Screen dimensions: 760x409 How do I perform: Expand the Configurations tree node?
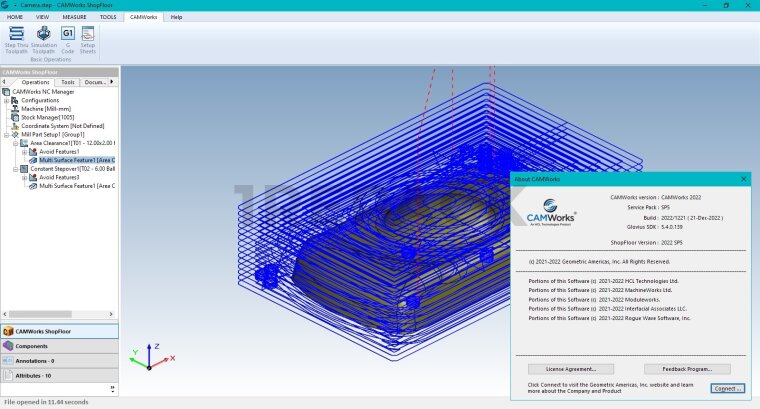coord(6,100)
